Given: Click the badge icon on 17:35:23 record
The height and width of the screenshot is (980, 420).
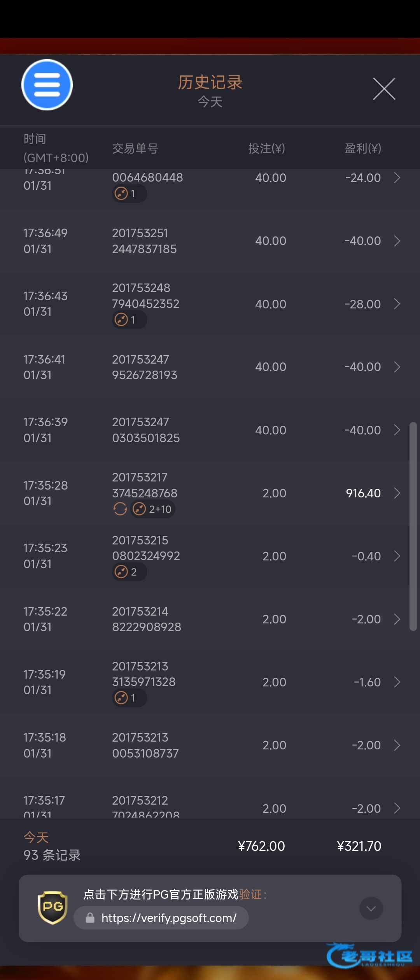Looking at the screenshot, I should 122,572.
